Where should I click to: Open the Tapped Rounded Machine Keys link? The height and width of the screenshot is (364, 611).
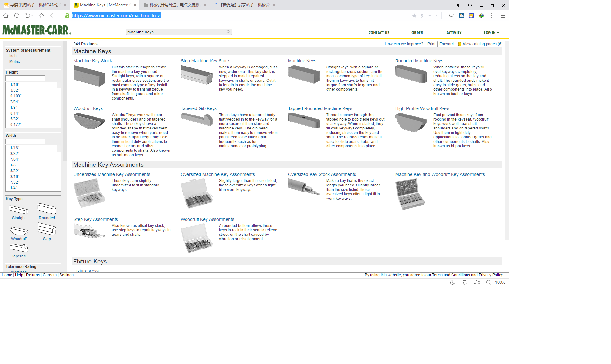click(x=320, y=108)
